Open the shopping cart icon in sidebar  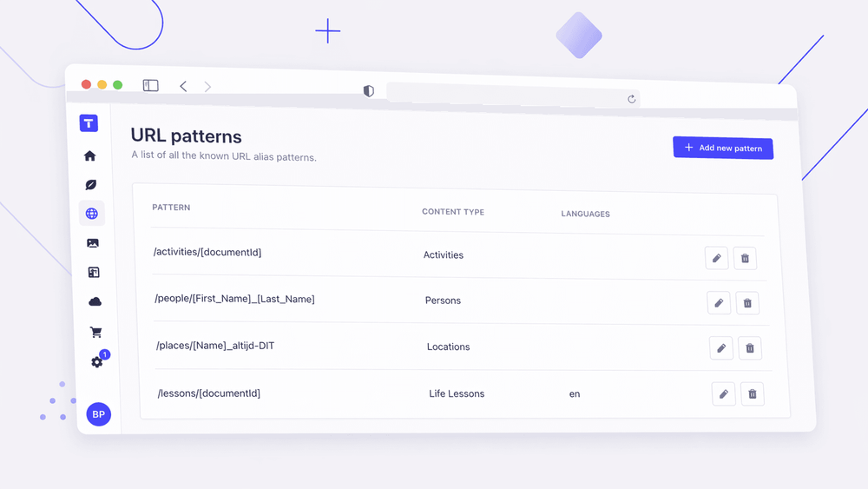(95, 333)
